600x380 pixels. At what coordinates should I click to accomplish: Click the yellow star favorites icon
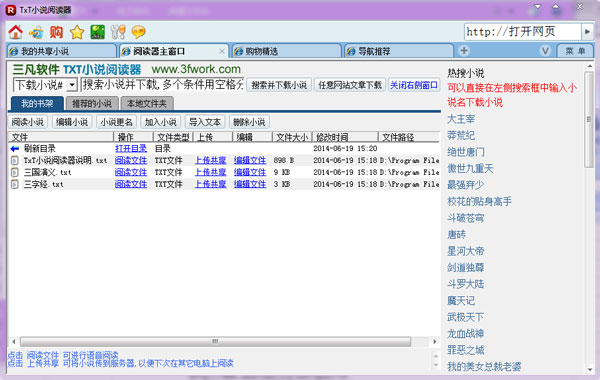[x=77, y=32]
